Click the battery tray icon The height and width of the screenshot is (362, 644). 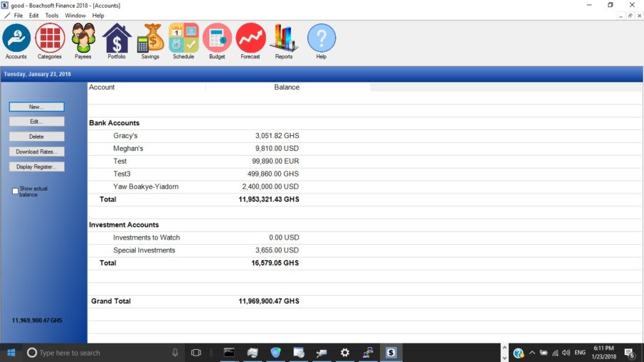coord(544,353)
